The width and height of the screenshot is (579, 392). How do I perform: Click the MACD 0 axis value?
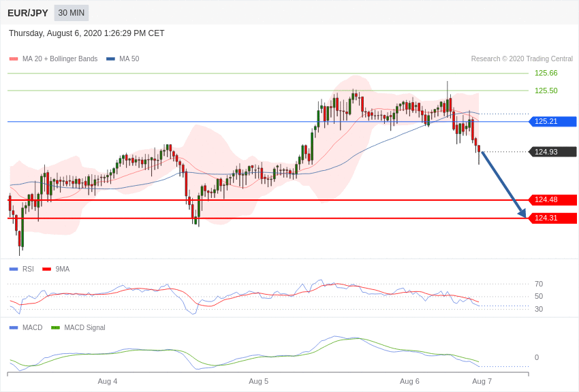537,357
